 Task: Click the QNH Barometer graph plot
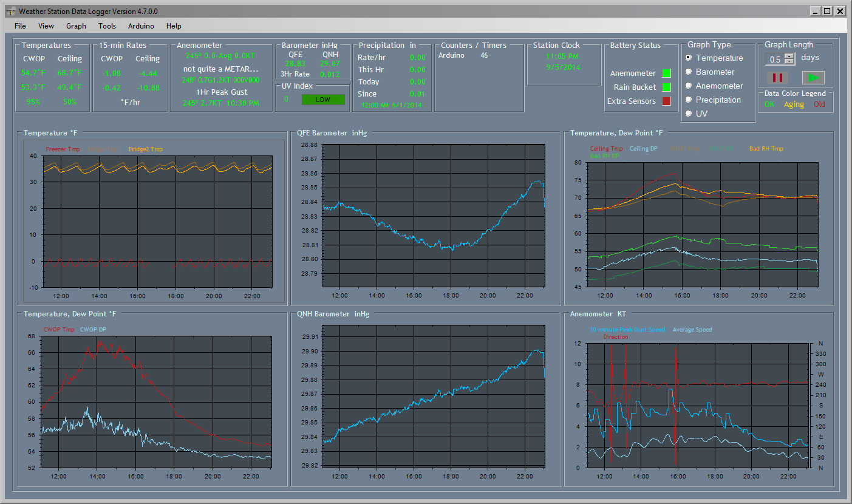pos(434,396)
